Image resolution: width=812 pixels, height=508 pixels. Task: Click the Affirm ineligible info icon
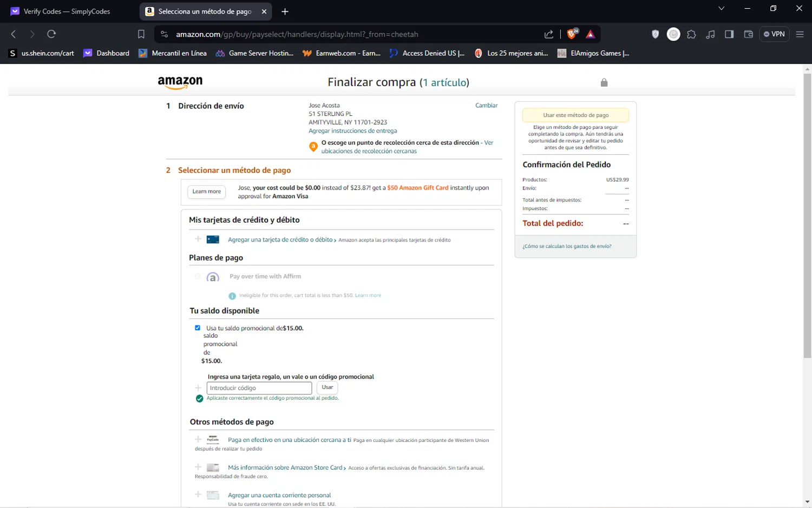[x=232, y=296]
